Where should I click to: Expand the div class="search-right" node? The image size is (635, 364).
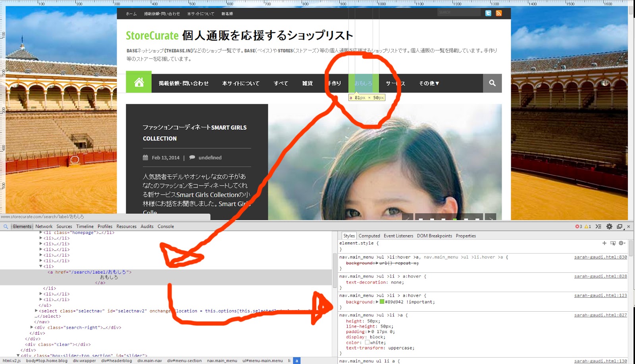click(32, 328)
